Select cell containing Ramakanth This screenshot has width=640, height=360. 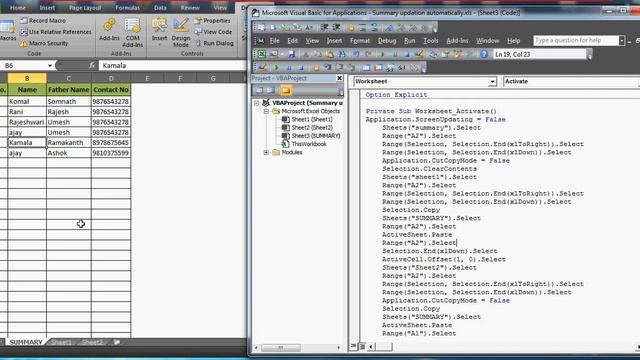pos(69,142)
